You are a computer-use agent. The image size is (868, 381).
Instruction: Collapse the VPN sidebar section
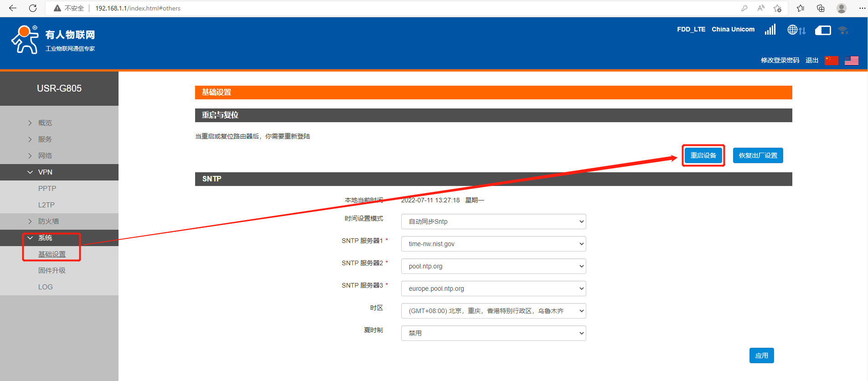[x=45, y=172]
